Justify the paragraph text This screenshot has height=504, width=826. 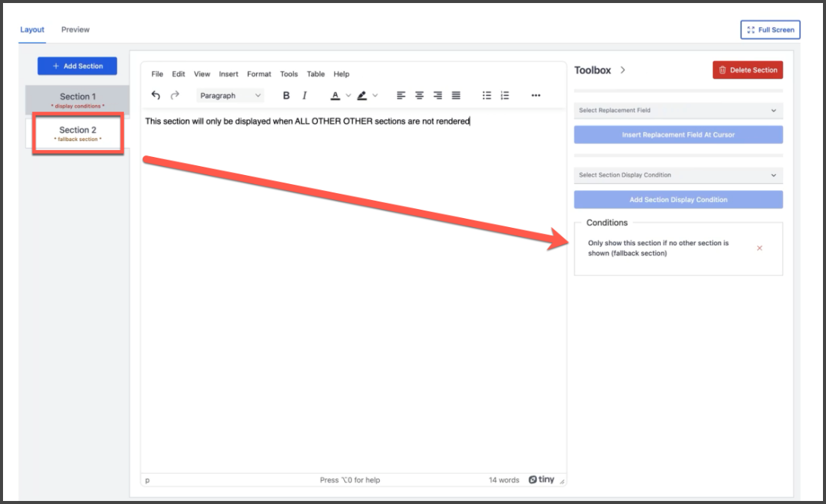[x=456, y=96]
